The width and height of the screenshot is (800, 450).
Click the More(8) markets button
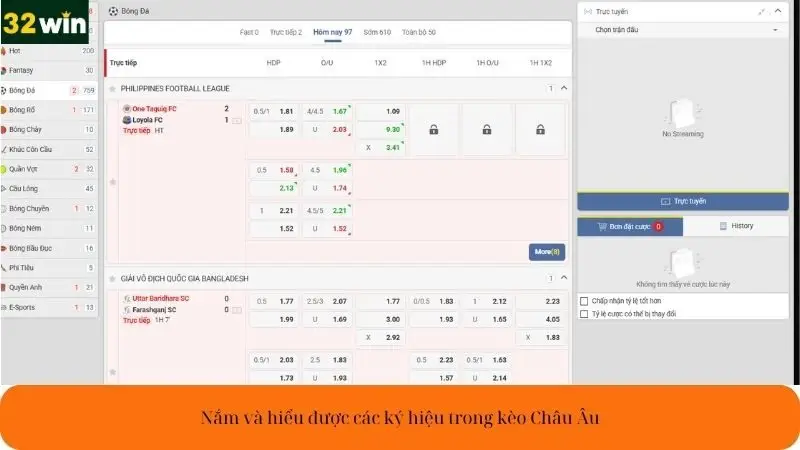click(x=547, y=252)
